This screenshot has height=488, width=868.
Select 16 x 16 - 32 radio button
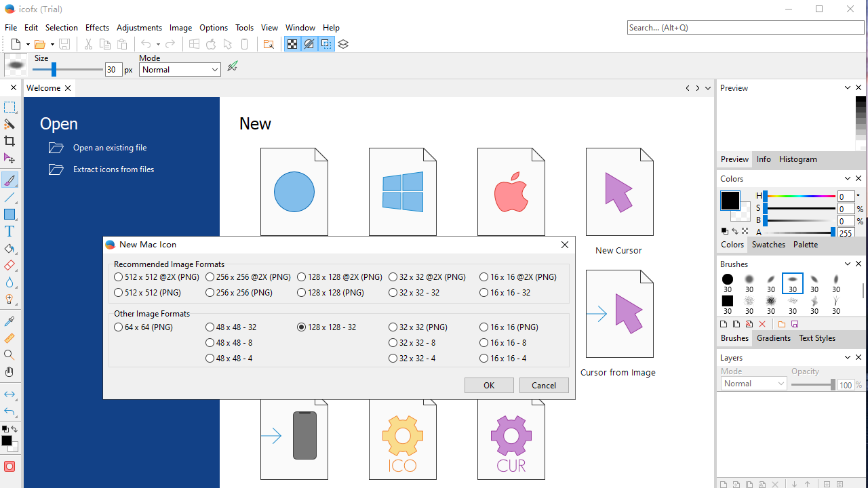(x=484, y=293)
